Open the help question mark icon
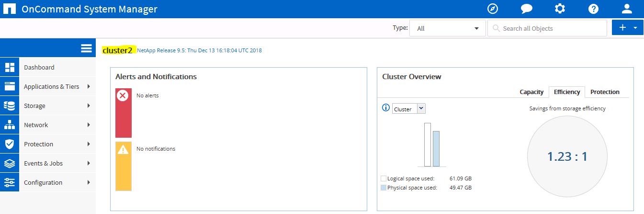 pos(593,9)
